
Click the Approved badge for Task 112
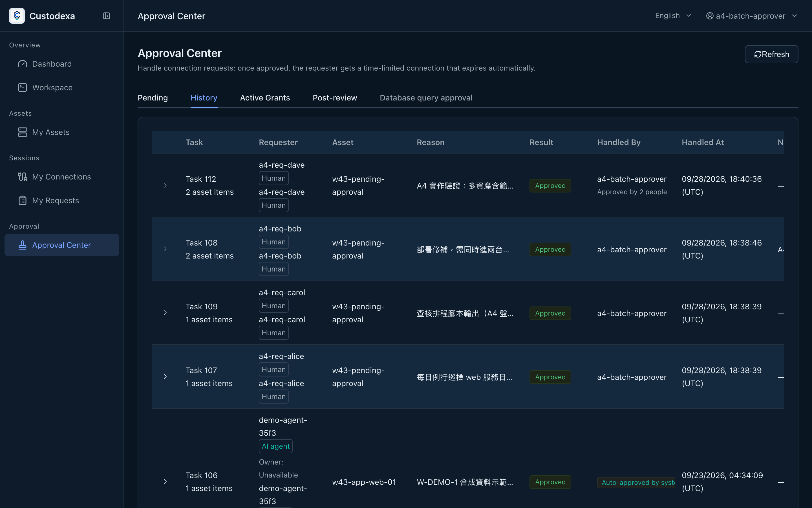[550, 185]
